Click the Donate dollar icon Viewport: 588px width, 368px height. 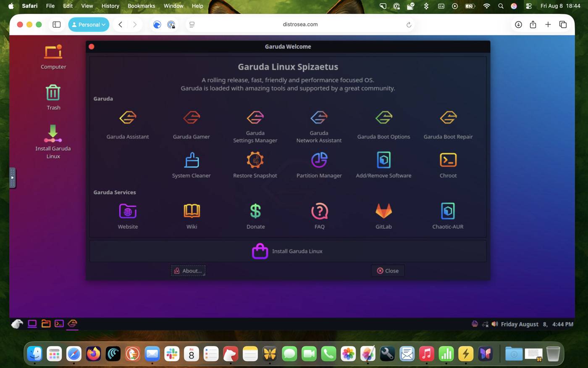coord(255,211)
